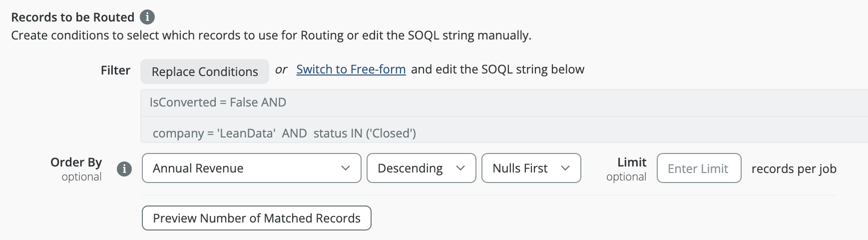The height and width of the screenshot is (240, 868).
Task: Click the records per job text
Action: click(x=794, y=169)
